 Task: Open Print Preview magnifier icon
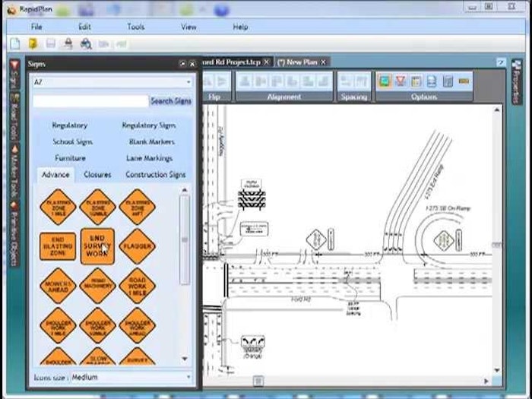pyautogui.click(x=86, y=44)
